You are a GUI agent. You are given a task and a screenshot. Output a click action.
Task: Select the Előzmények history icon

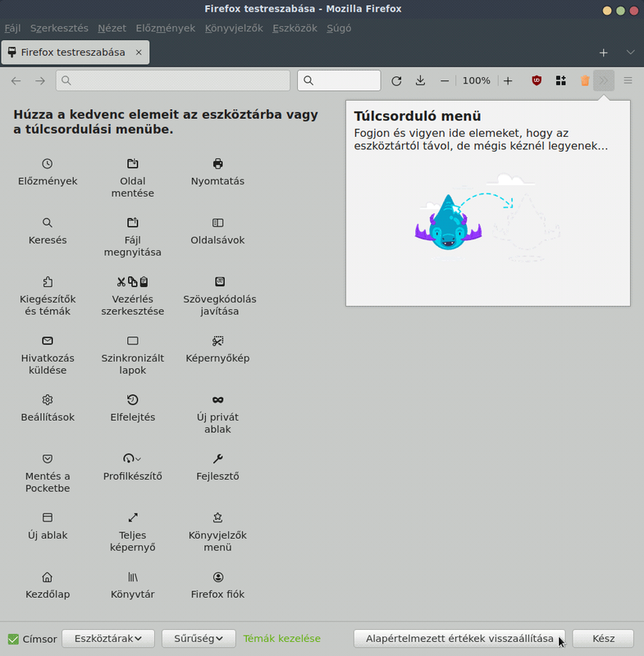point(48,163)
